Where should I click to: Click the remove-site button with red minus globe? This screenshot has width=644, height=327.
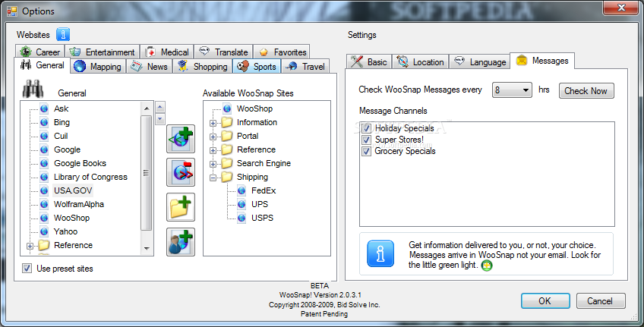coord(181,172)
